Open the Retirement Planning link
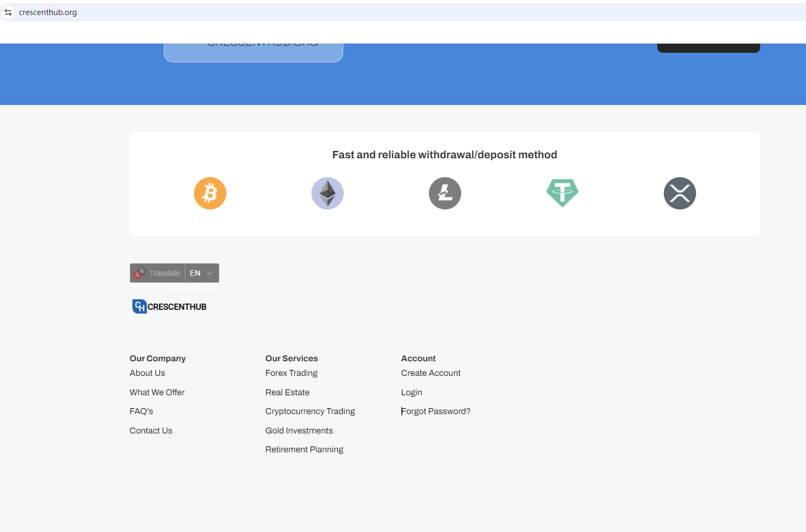Screen dimensions: 806x532 coord(304,450)
